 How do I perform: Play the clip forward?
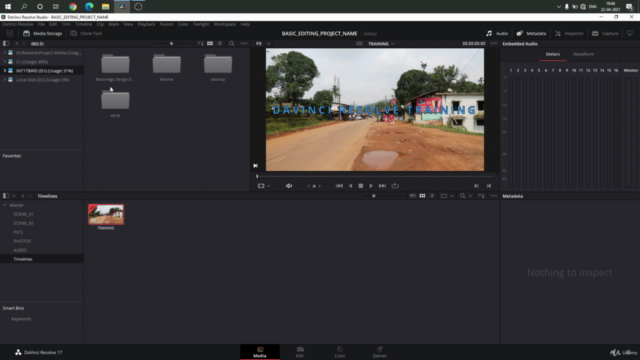click(371, 186)
